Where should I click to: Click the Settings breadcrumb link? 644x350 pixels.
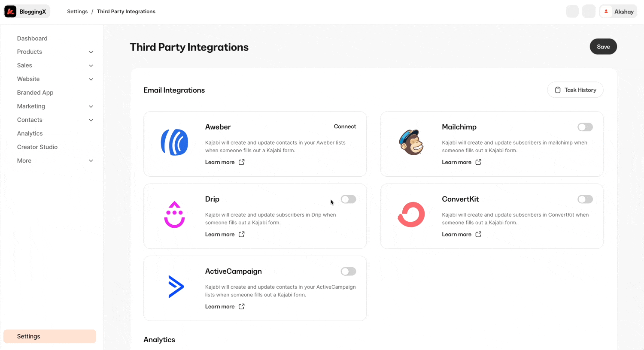pyautogui.click(x=77, y=11)
